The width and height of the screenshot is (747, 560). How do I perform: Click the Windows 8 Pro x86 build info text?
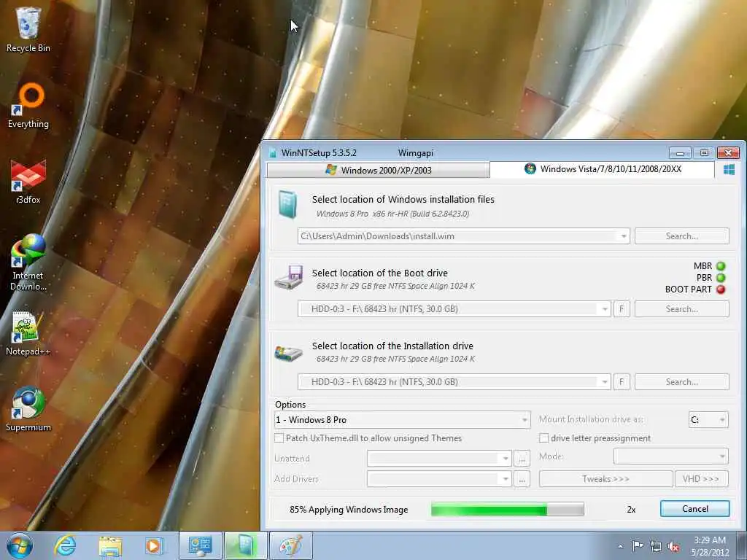coord(392,214)
